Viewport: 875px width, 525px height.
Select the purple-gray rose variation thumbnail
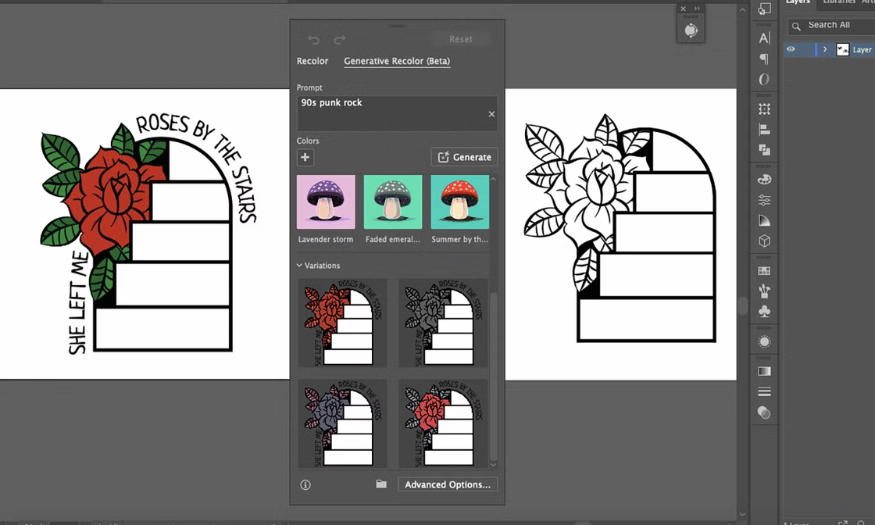[x=343, y=423]
